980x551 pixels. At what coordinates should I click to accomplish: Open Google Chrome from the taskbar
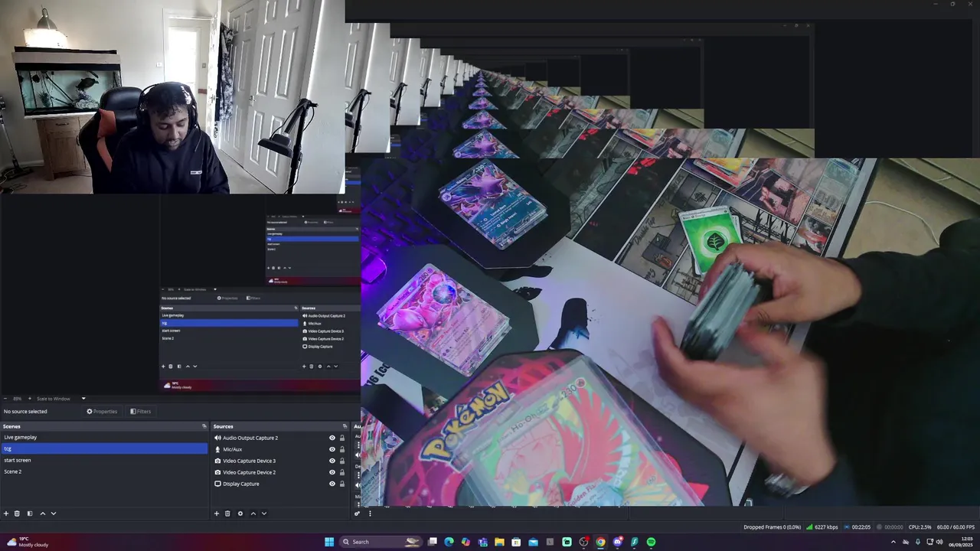pos(600,542)
